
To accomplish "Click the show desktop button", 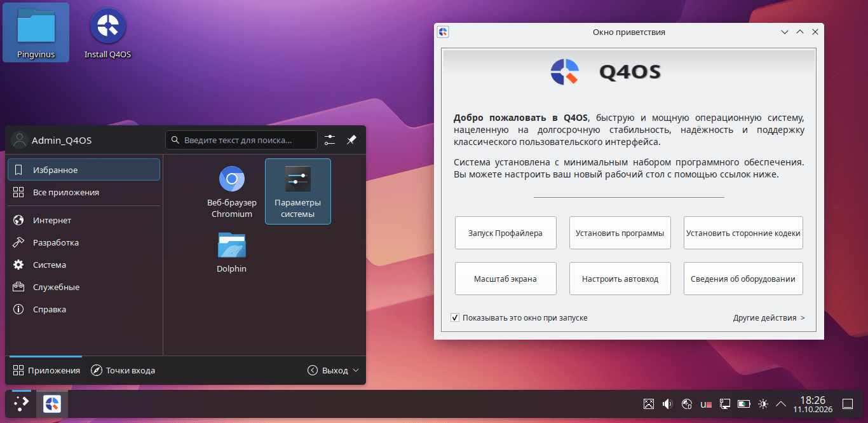I will click(847, 403).
